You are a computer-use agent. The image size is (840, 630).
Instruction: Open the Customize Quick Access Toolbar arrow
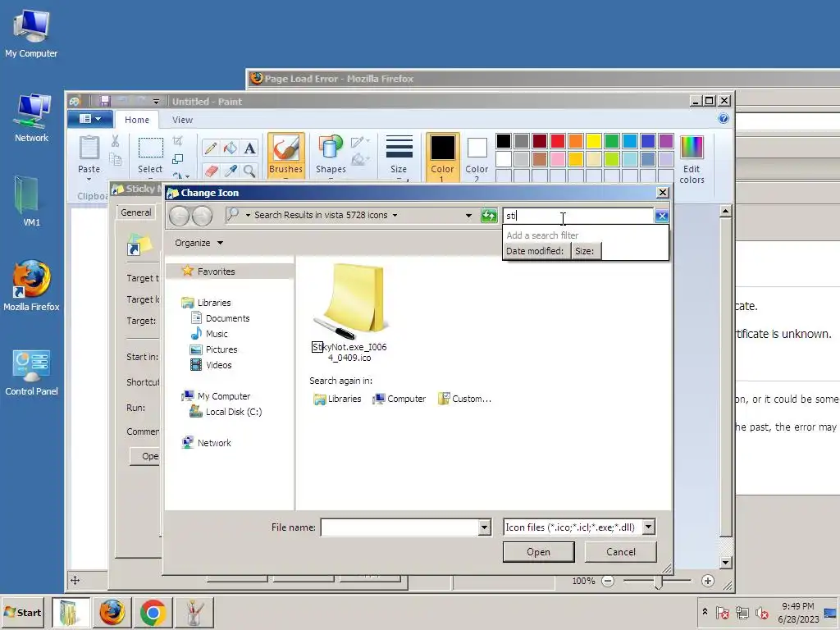tap(156, 101)
